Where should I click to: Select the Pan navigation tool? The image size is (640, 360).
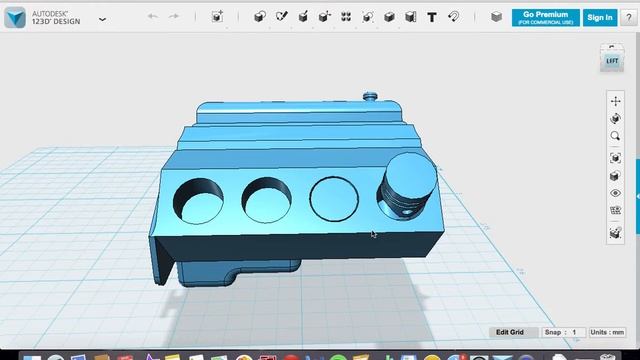[616, 101]
